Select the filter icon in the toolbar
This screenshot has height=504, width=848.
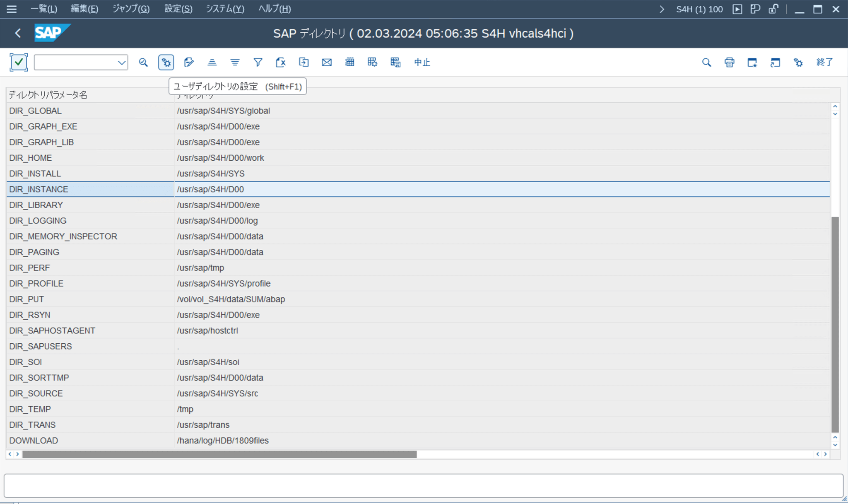pyautogui.click(x=258, y=62)
